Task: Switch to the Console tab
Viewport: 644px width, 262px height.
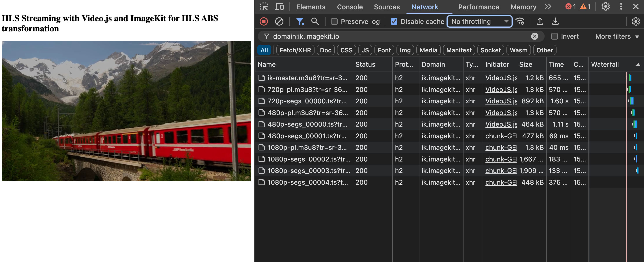Action: [350, 7]
